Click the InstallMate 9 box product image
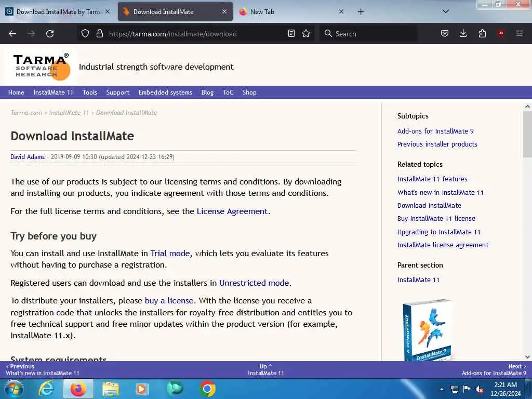This screenshot has height=399, width=532. 428,330
